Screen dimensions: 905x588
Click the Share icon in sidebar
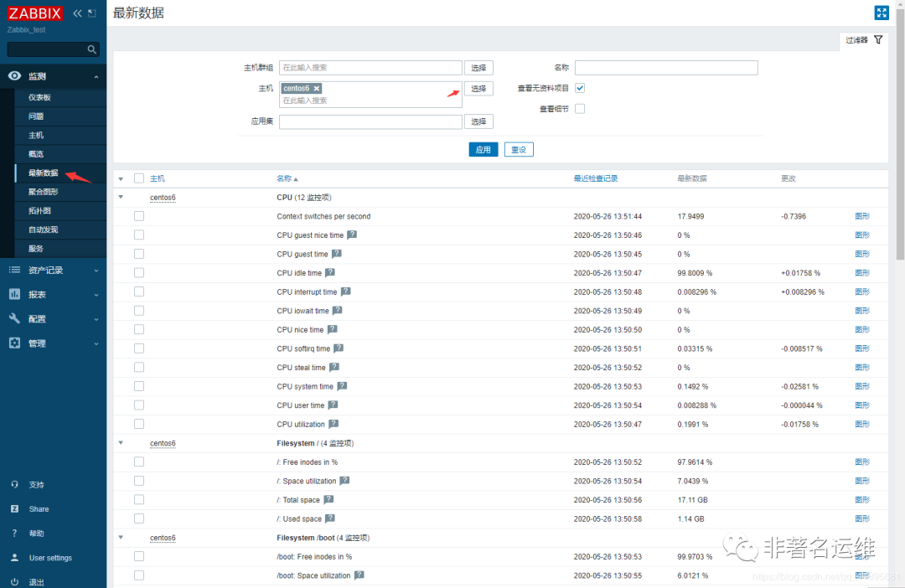point(14,509)
